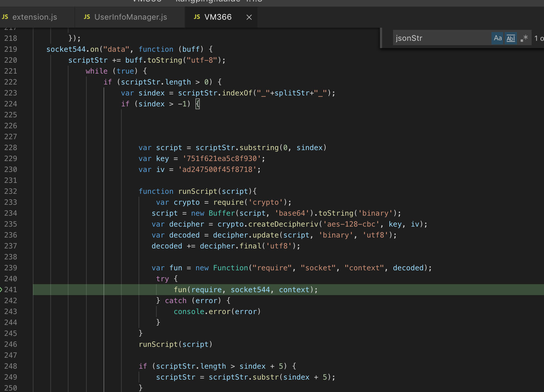Screen dimensions: 544x392
Task: Click line number 219 in the gutter
Action: point(11,49)
